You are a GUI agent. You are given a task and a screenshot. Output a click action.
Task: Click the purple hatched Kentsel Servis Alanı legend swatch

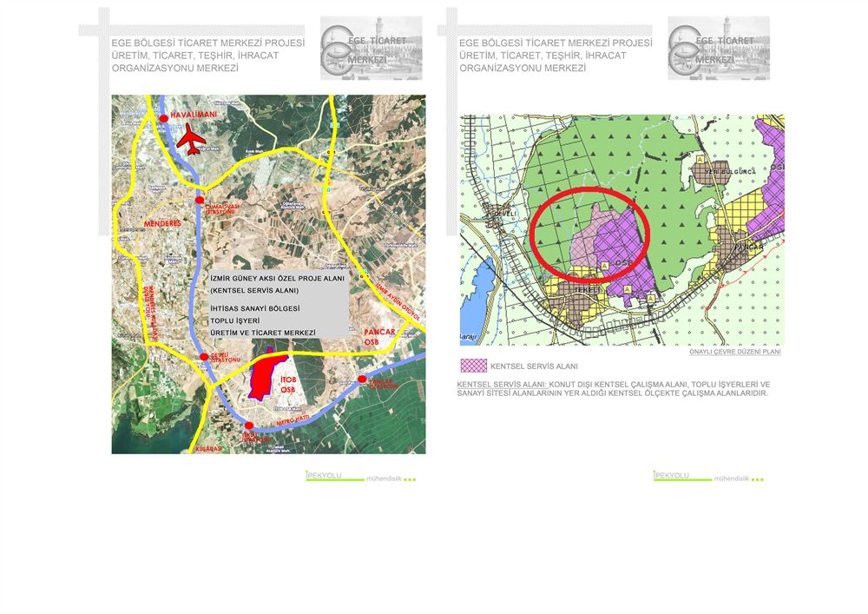pos(474,366)
